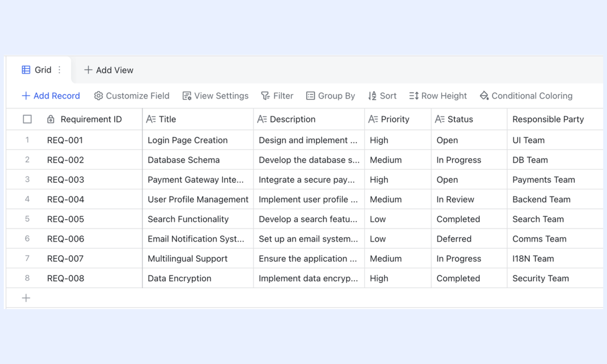The height and width of the screenshot is (364, 607).
Task: Click the Group By list icon
Action: [x=310, y=96]
